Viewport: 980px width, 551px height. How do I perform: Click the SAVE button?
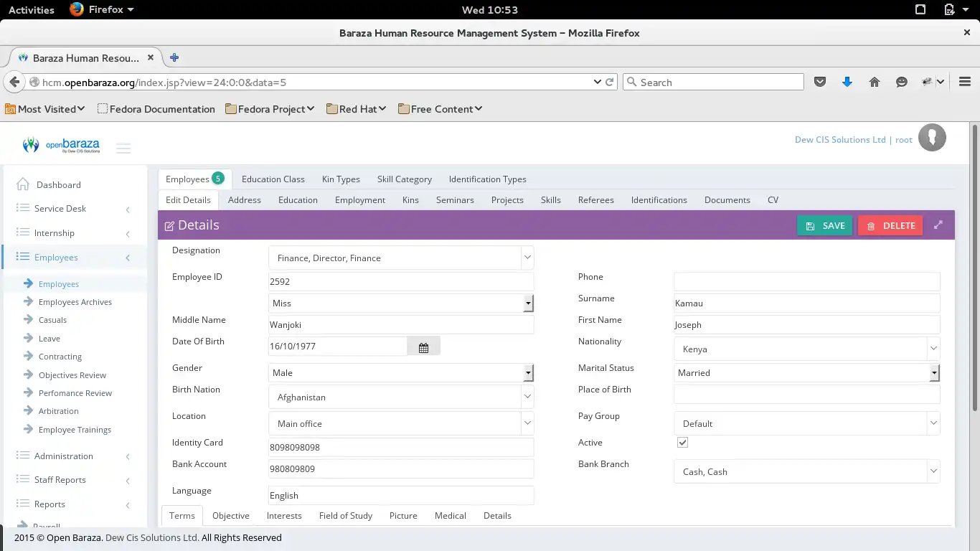tap(824, 225)
